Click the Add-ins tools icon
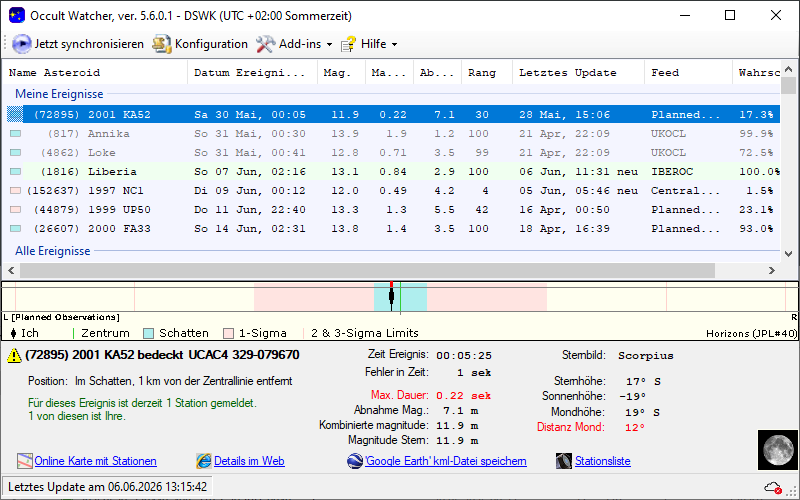 click(x=265, y=44)
